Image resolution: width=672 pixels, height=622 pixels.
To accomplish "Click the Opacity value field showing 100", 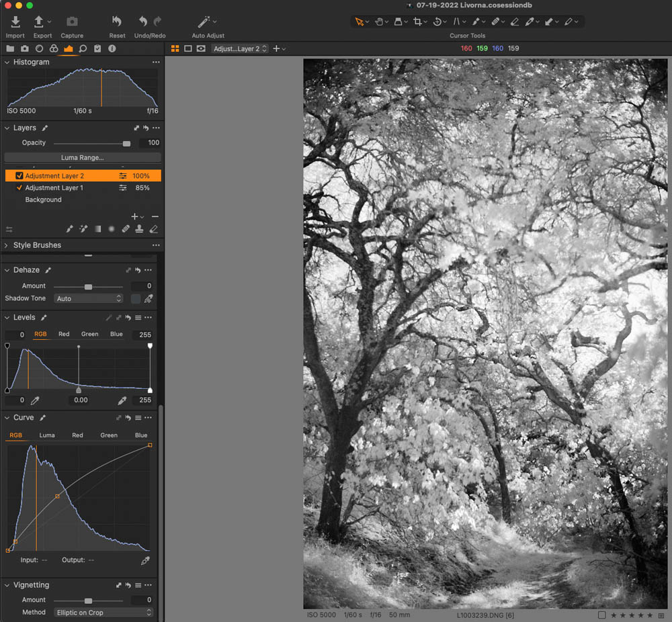I will point(150,142).
